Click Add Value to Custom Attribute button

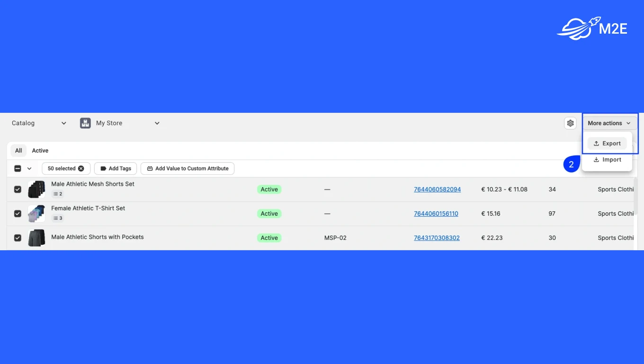point(188,169)
